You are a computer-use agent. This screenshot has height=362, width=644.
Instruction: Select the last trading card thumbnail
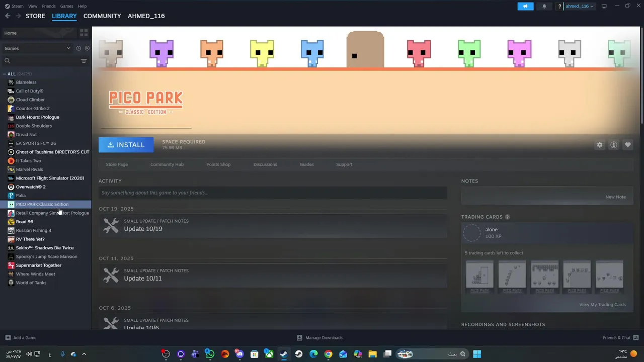click(609, 277)
